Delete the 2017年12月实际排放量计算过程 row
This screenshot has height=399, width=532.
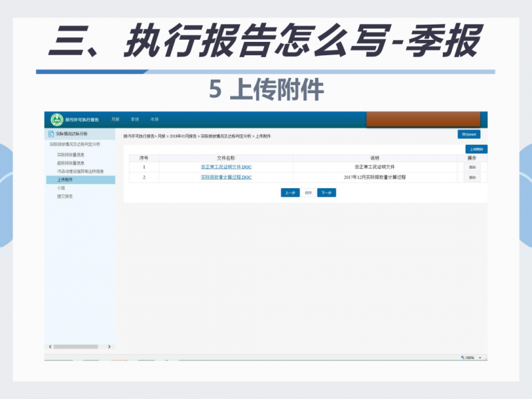coord(472,178)
